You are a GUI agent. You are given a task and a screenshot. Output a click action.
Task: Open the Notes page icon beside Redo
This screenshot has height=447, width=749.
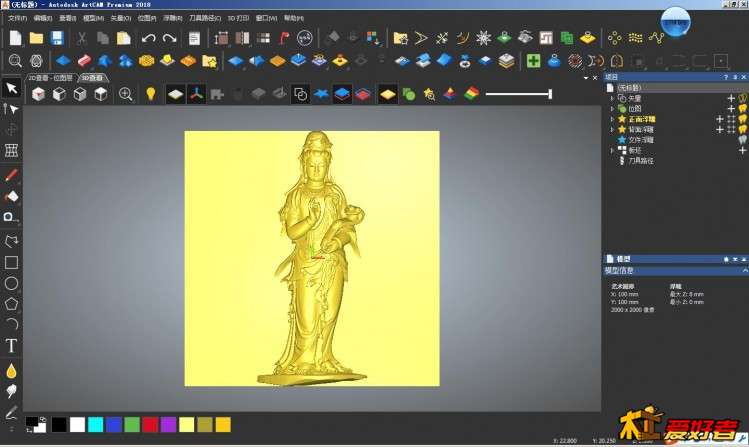click(194, 38)
